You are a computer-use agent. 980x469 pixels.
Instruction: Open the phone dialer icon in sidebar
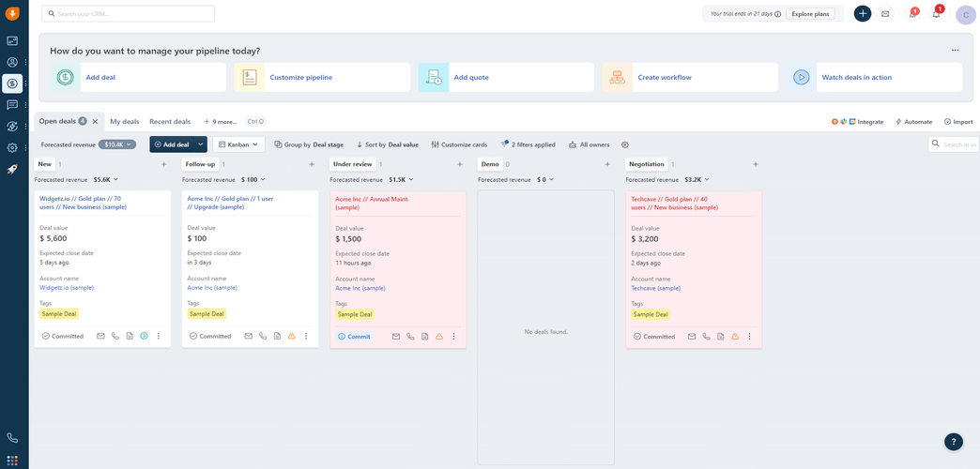[x=12, y=438]
